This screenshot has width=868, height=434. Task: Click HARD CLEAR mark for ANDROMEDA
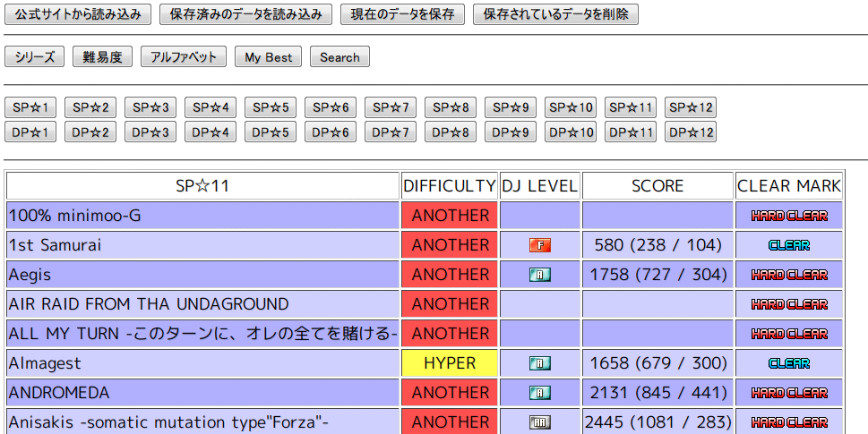click(x=789, y=393)
